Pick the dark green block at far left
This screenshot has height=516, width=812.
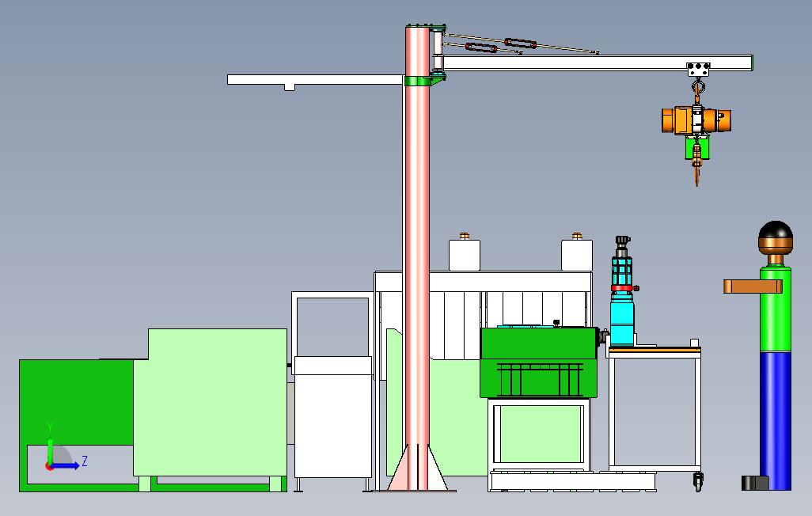[x=76, y=403]
